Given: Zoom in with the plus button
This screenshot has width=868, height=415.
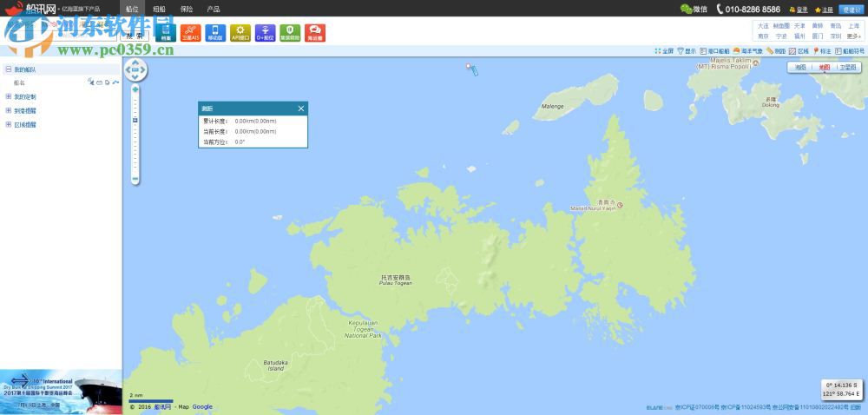Looking at the screenshot, I should [x=135, y=89].
